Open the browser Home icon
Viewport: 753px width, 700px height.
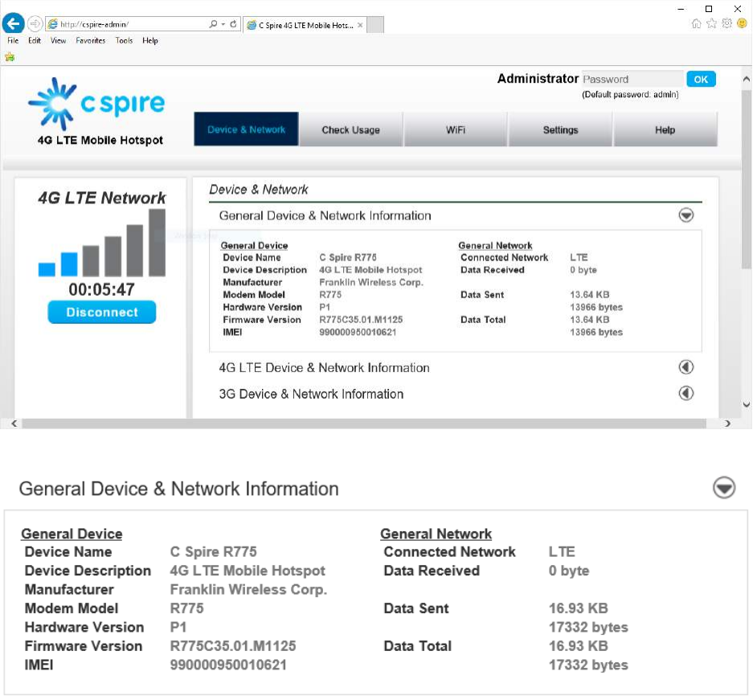click(x=696, y=23)
